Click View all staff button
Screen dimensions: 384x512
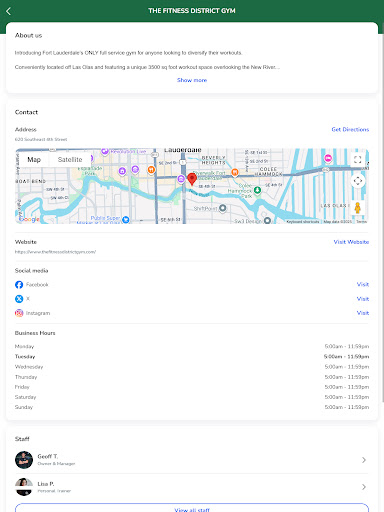click(192, 508)
